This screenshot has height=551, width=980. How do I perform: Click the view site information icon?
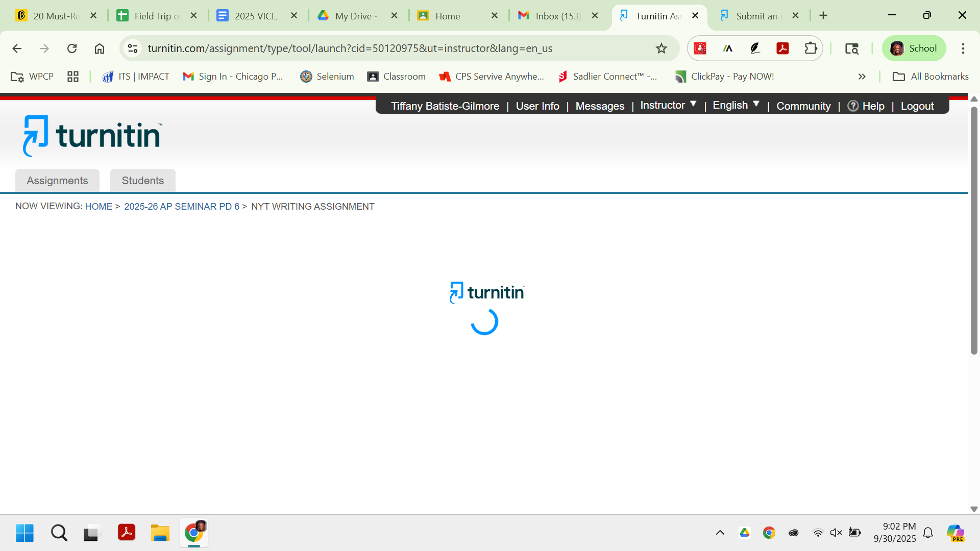coord(133,48)
